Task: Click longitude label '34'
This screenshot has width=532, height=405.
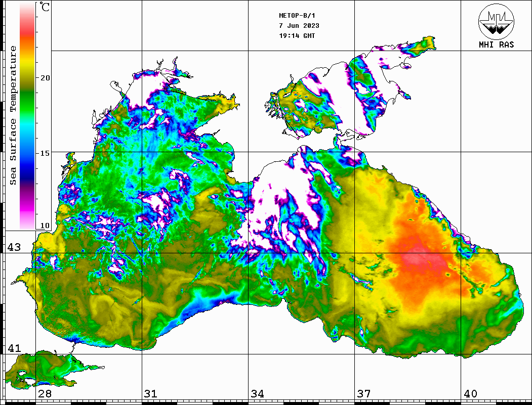Action: (258, 394)
